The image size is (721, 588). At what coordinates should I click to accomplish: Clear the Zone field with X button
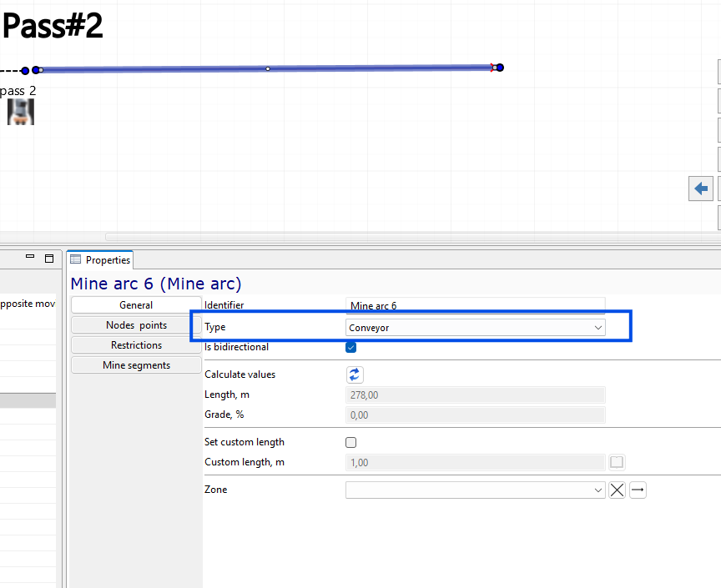617,490
